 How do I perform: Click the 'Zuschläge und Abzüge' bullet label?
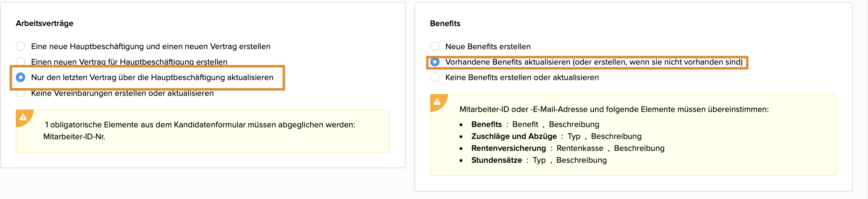(514, 136)
